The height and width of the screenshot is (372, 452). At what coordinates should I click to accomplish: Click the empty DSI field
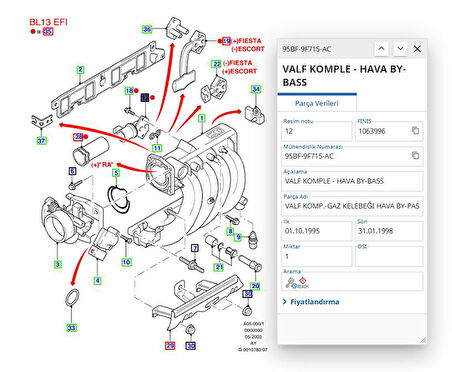[389, 256]
